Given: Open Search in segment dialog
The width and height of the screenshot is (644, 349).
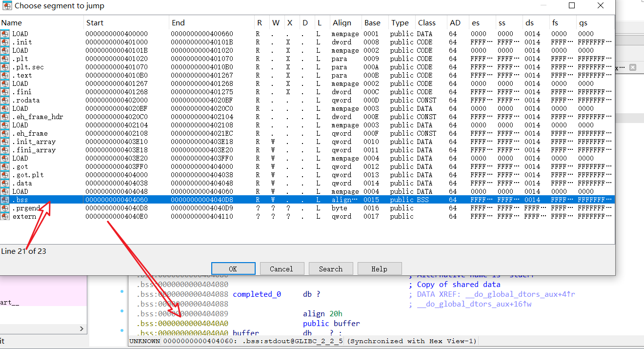Looking at the screenshot, I should point(331,268).
